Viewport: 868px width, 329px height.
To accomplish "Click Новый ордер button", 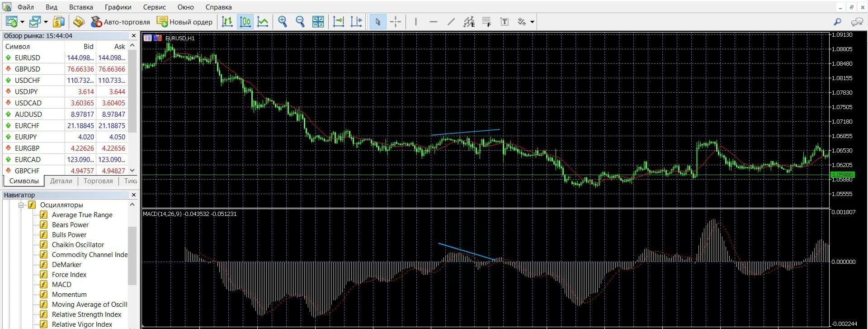I will click(184, 22).
